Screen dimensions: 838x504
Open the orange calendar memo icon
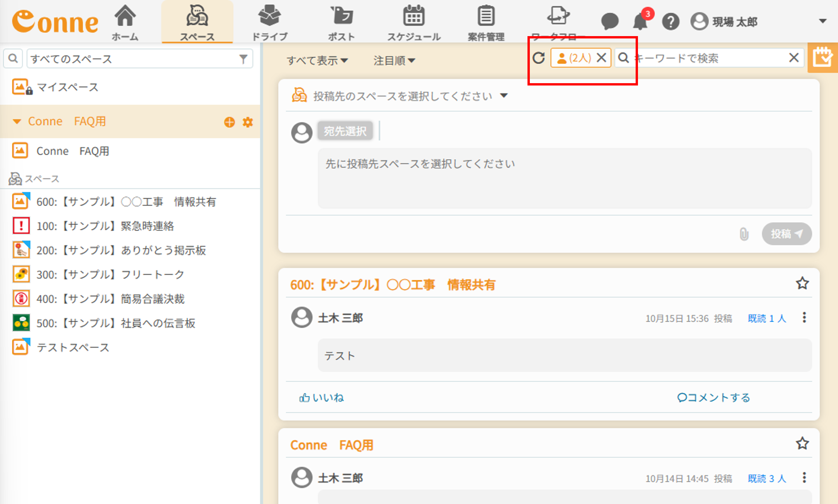(822, 58)
